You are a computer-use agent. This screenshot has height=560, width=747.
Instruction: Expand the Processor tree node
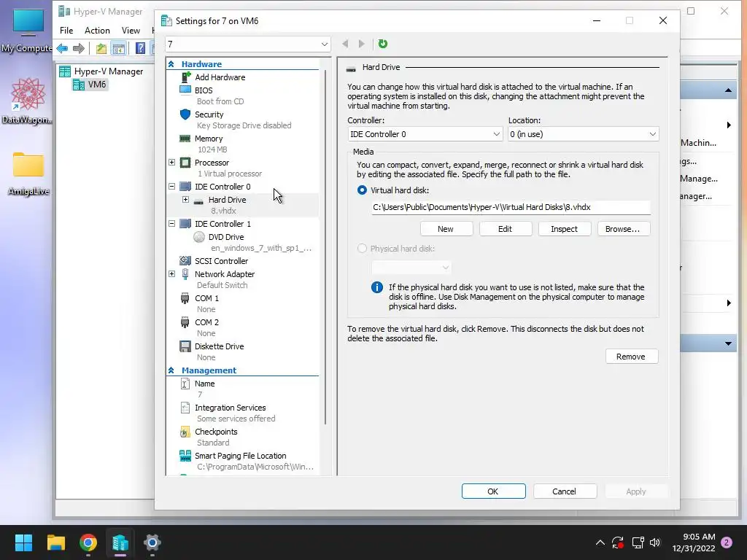(172, 163)
